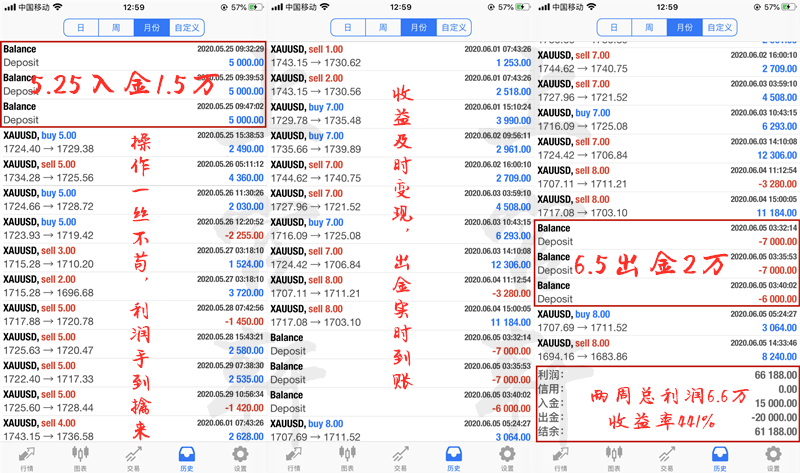The height and width of the screenshot is (473, 800).
Task: Select 自定义 custom filter on right phone screen
Action: point(720,28)
